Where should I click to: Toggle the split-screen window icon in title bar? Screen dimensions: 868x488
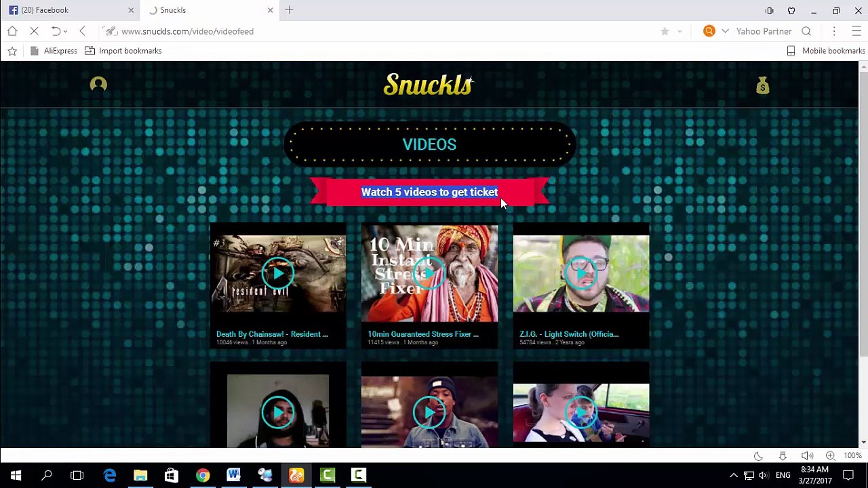tap(769, 10)
